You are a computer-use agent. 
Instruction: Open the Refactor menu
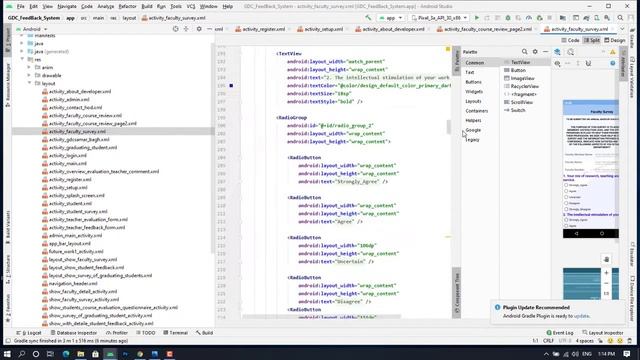coord(127,7)
